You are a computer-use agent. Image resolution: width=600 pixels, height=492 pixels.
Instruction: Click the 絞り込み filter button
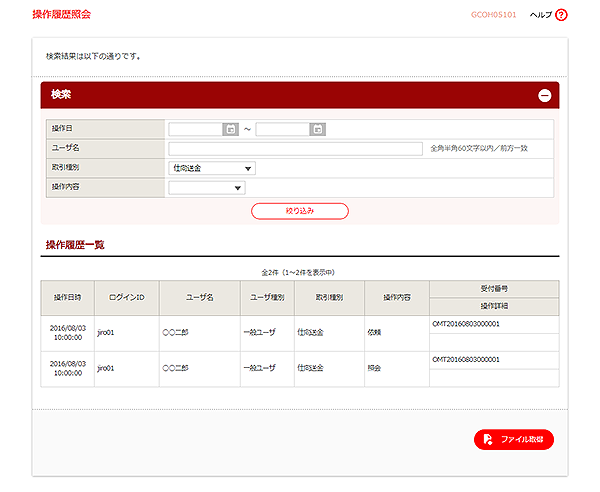300,211
